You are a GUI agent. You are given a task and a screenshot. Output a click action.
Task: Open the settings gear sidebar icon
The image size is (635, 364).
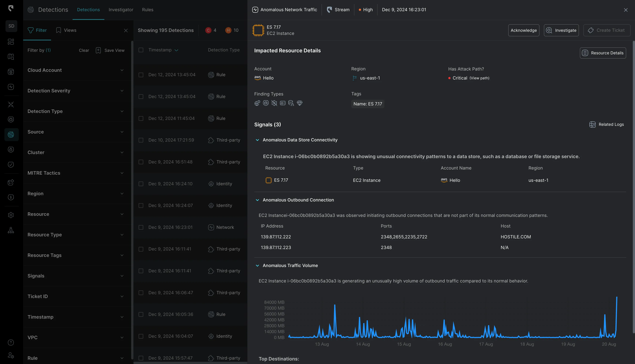pos(11,215)
